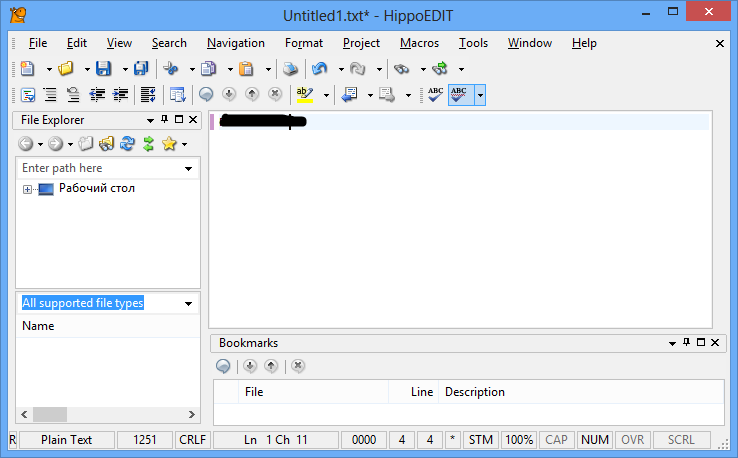Image resolution: width=738 pixels, height=458 pixels.
Task: Click next bookmark icon in Bookmarks panel
Action: click(250, 366)
